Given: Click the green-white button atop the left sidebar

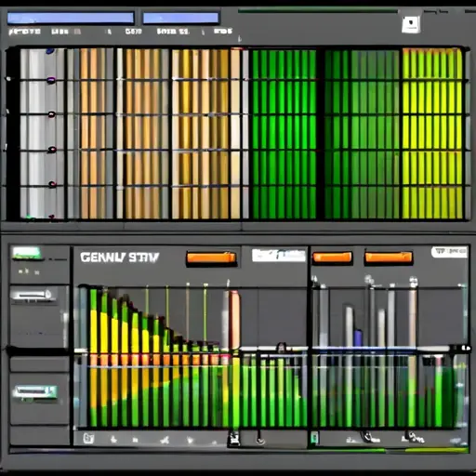Looking at the screenshot, I should tap(27, 253).
